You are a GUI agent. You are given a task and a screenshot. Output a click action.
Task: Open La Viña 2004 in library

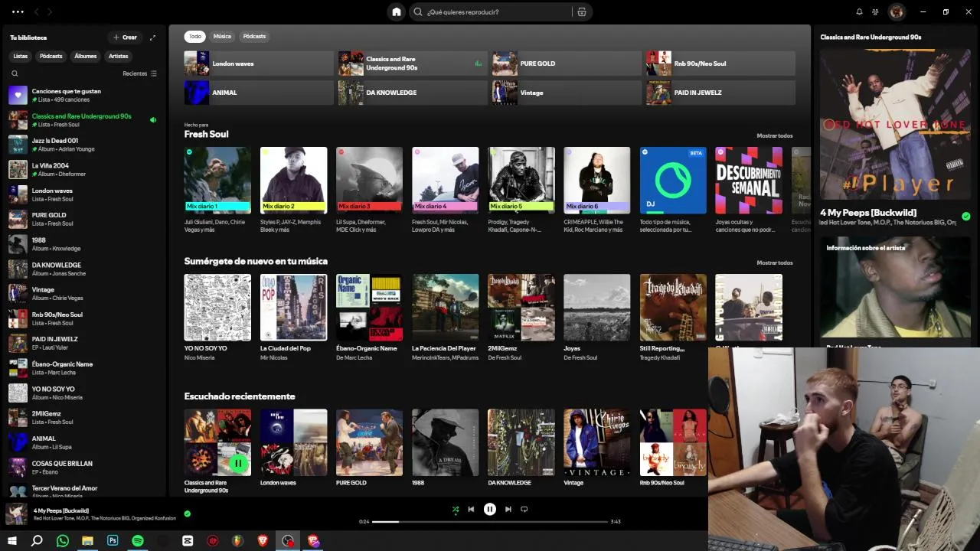point(83,169)
